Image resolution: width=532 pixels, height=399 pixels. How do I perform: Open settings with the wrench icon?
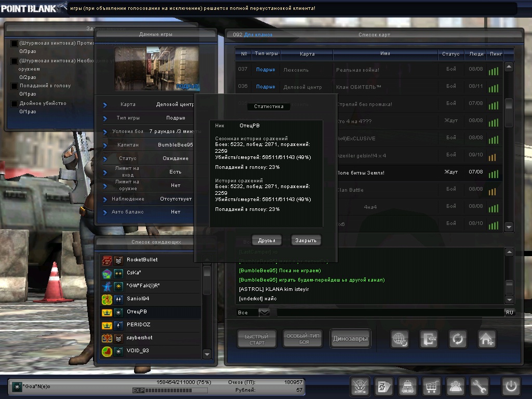pos(480,387)
